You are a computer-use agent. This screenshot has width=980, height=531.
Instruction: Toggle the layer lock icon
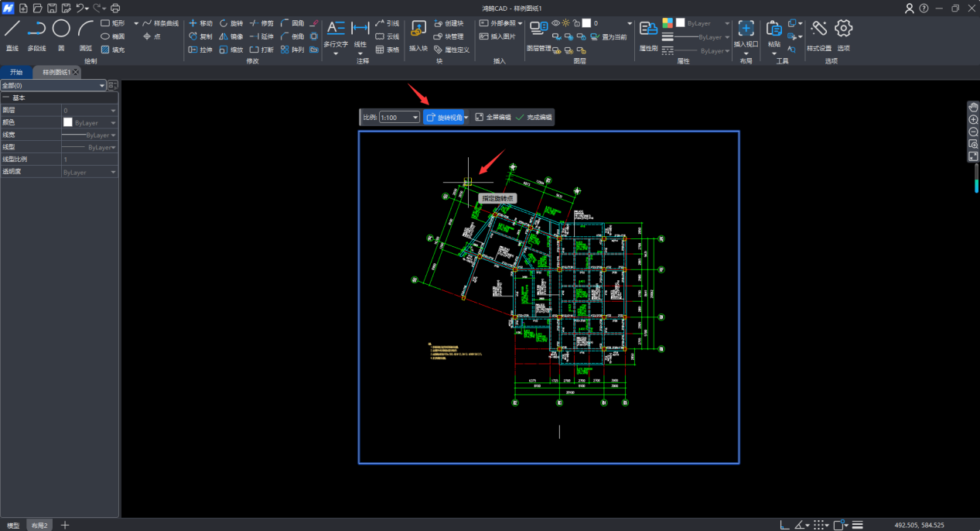(x=576, y=23)
